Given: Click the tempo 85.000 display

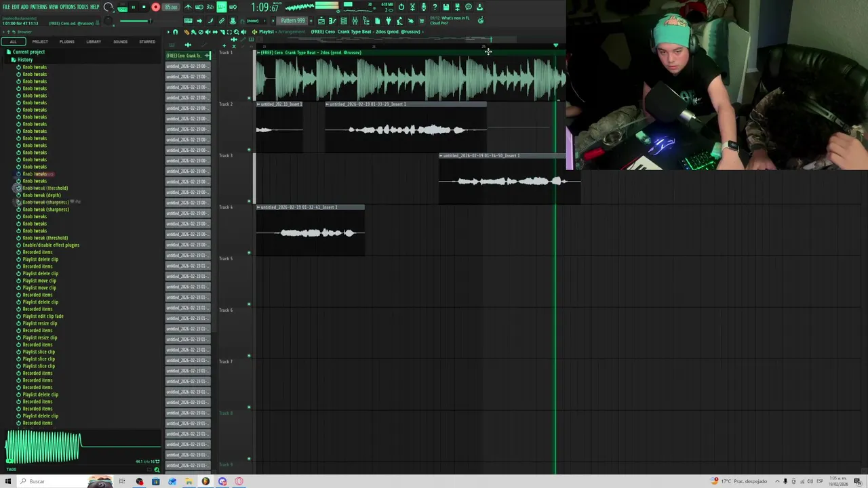Looking at the screenshot, I should (x=171, y=7).
